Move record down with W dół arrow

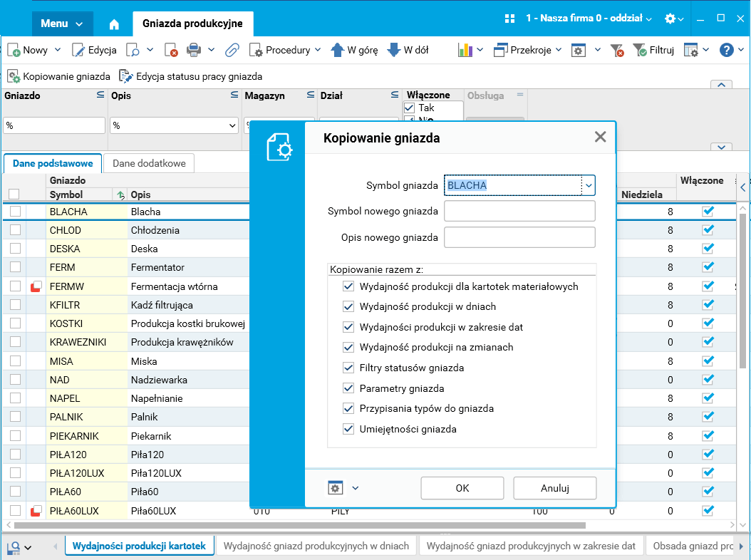point(393,50)
